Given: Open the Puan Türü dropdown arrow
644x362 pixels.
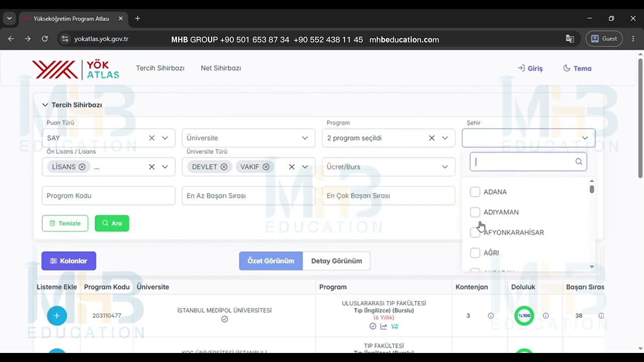Looking at the screenshot, I should point(165,138).
